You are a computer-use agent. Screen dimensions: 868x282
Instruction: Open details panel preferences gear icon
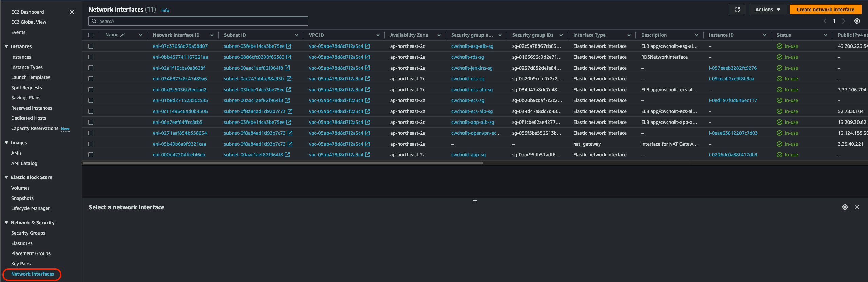pyautogui.click(x=845, y=207)
